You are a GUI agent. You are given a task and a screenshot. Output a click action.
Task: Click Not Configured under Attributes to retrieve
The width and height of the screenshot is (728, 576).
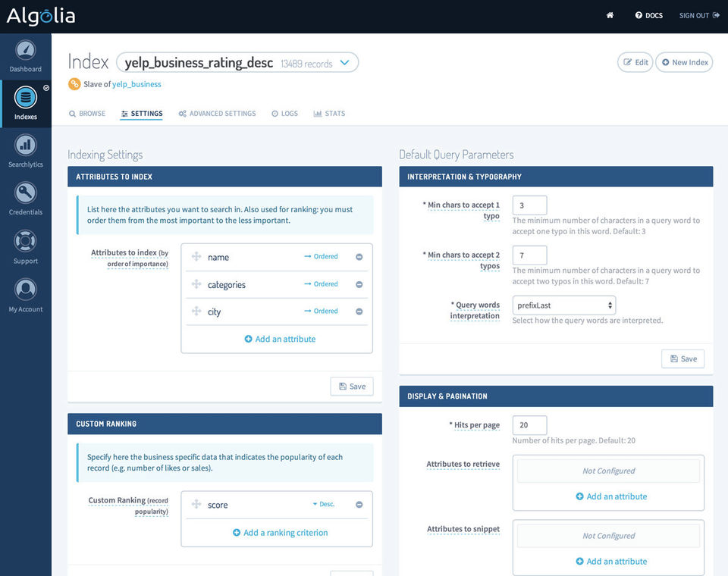(609, 471)
